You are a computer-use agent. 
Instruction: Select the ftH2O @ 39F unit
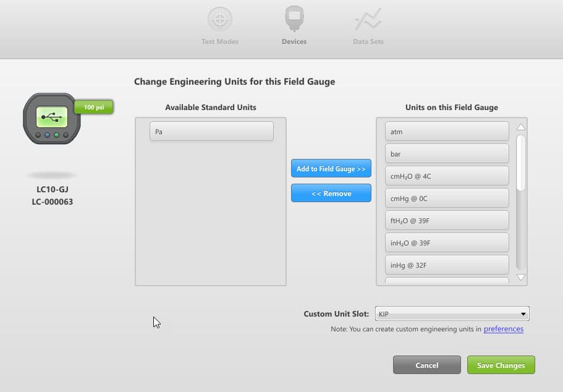pyautogui.click(x=446, y=220)
